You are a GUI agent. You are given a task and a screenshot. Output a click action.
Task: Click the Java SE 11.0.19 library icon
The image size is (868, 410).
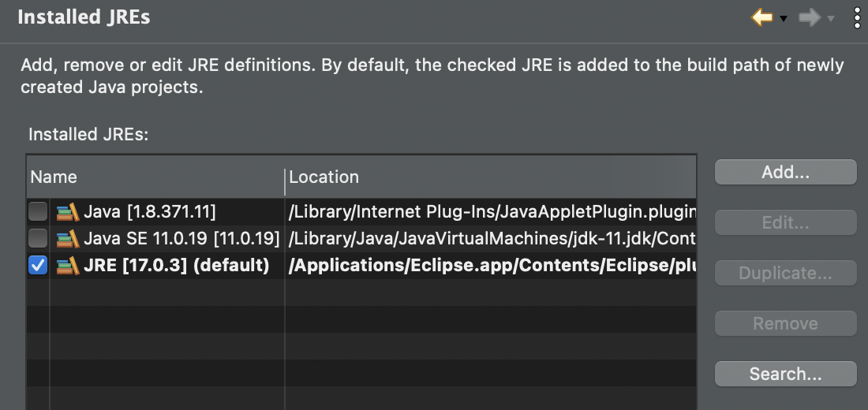tap(68, 238)
